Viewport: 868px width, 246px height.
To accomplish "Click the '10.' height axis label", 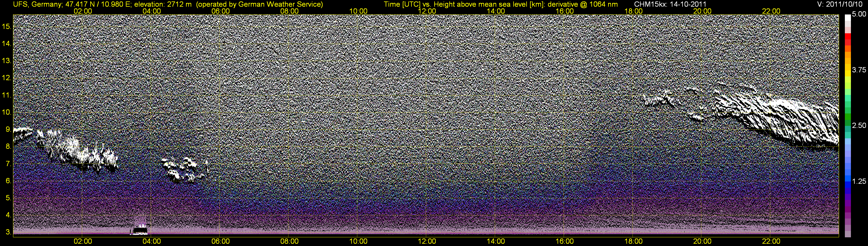I will coord(7,112).
